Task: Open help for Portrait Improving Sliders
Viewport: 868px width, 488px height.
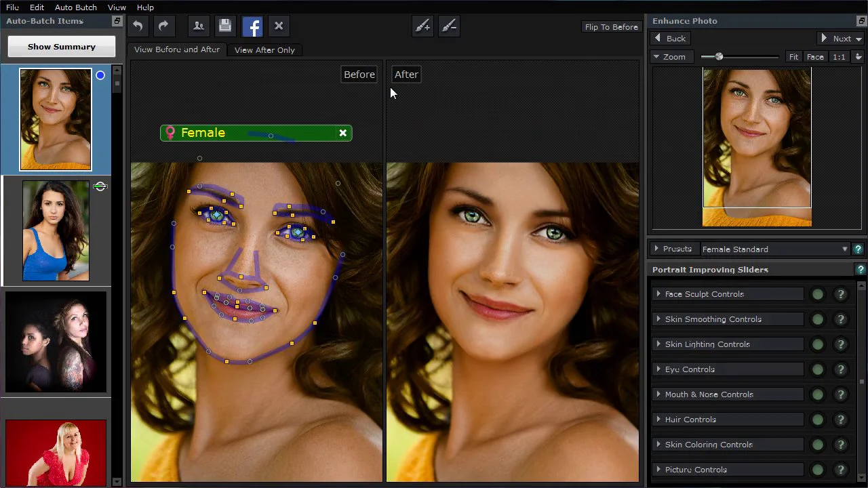Action: [x=861, y=270]
